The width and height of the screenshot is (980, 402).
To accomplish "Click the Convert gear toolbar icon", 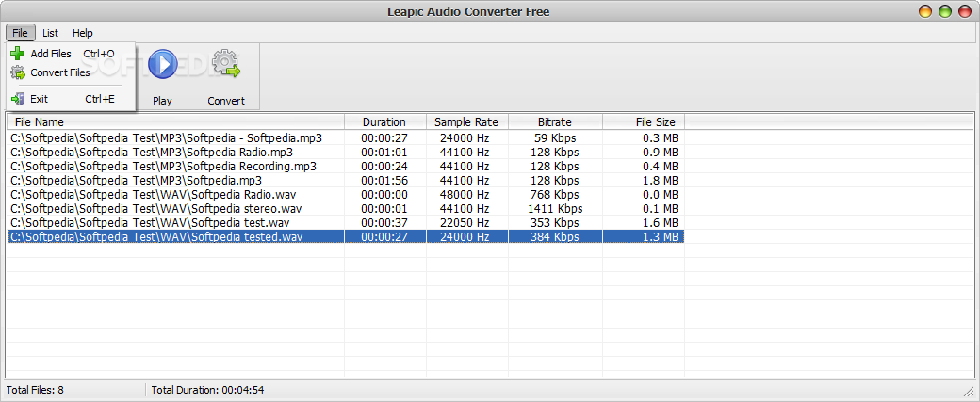I will click(x=226, y=64).
